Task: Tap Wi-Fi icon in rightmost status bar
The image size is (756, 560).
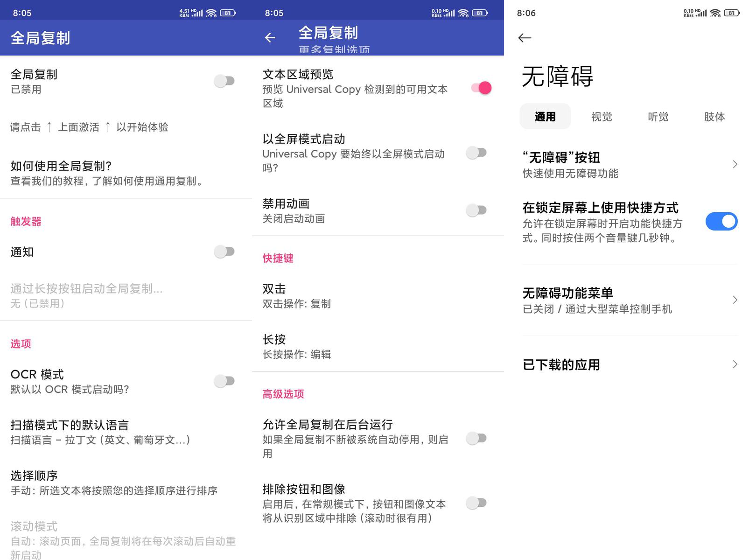Action: 715,13
